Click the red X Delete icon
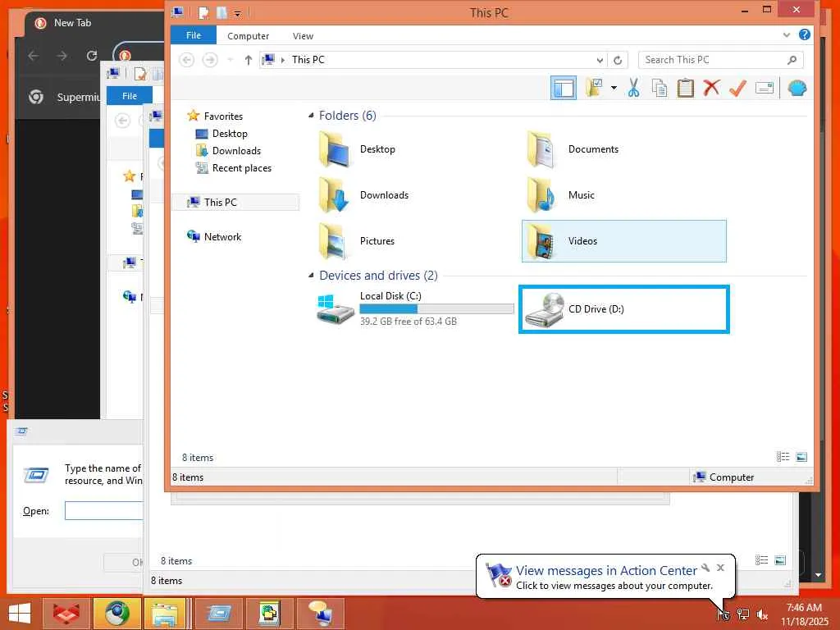This screenshot has width=840, height=630. point(711,88)
